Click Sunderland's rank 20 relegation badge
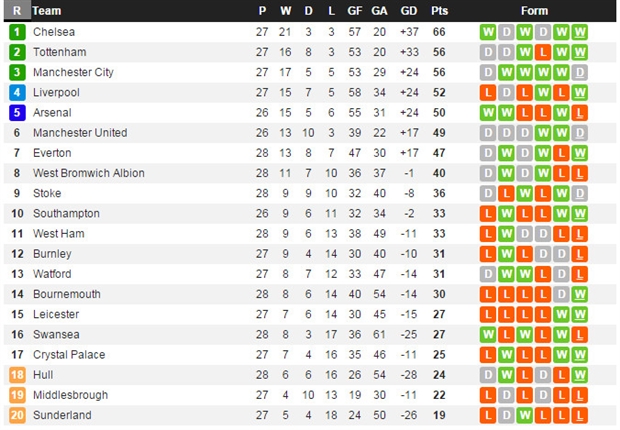620x430 pixels. tap(17, 415)
